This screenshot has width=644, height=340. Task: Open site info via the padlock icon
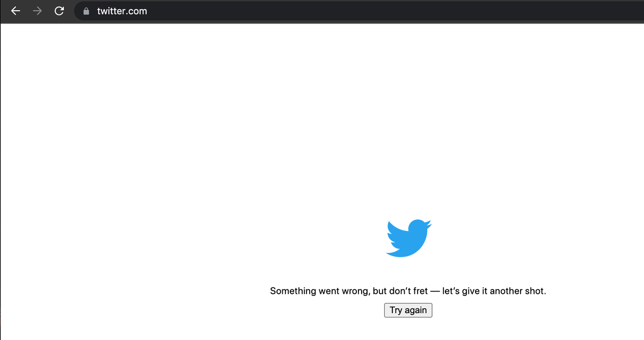coord(86,11)
